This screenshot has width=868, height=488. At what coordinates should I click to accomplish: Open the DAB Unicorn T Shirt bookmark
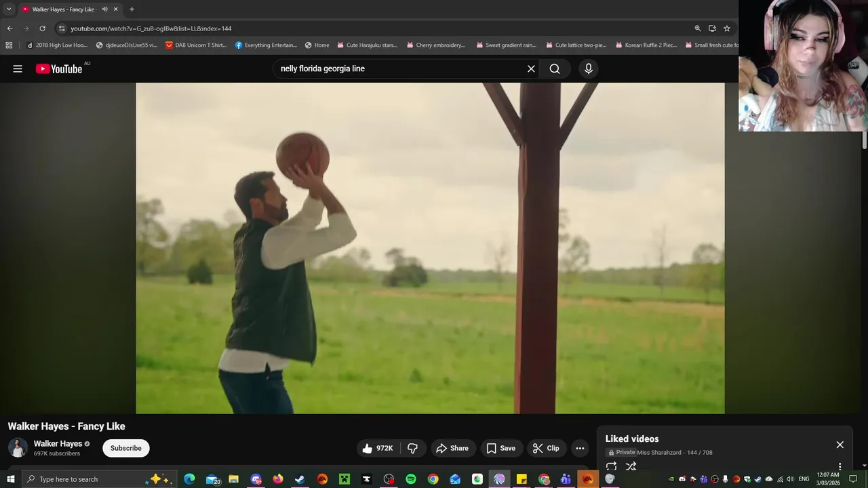tap(196, 45)
